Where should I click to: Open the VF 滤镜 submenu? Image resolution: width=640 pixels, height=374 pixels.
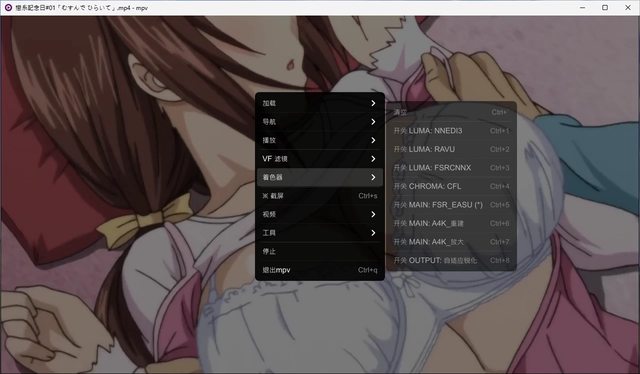pyautogui.click(x=320, y=159)
